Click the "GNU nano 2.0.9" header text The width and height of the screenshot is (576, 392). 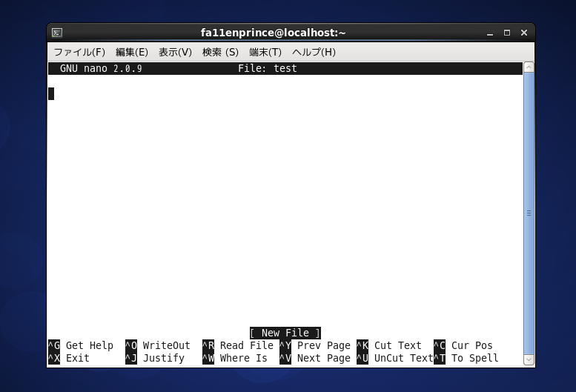point(101,69)
